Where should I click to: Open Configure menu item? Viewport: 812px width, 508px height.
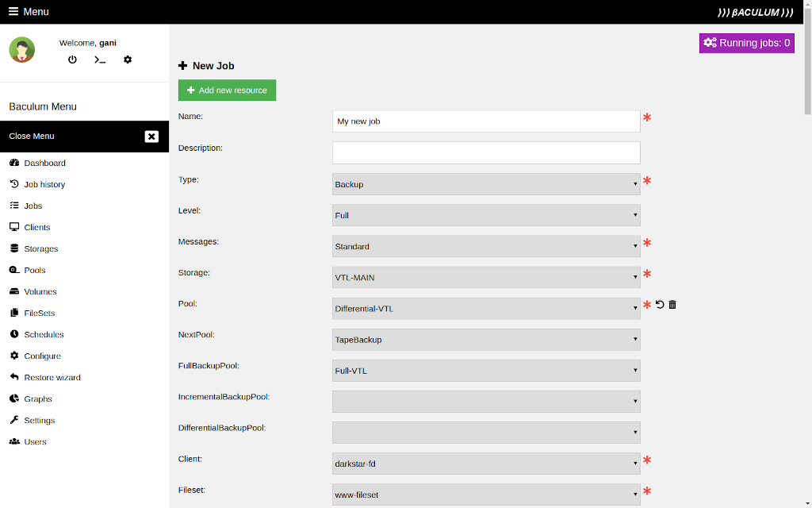point(43,356)
